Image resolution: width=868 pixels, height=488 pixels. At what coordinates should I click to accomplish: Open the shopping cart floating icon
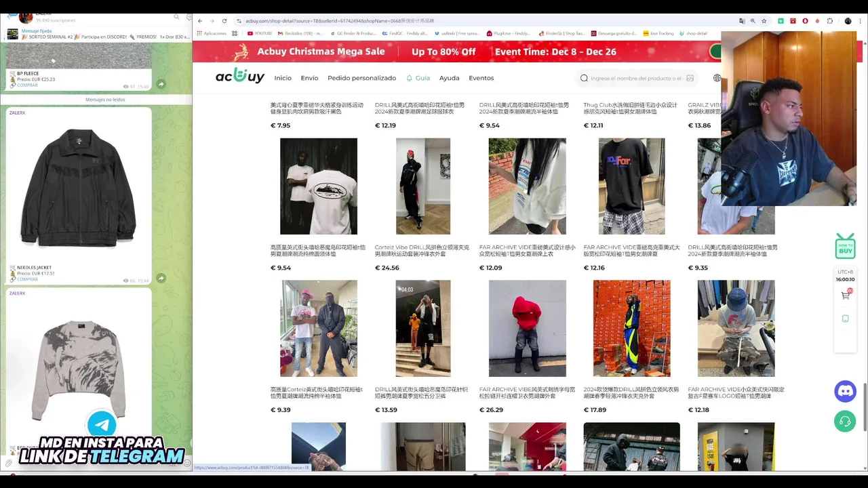[845, 295]
